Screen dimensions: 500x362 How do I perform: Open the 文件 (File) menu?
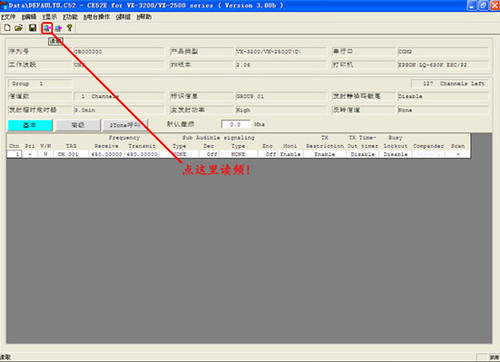point(8,17)
